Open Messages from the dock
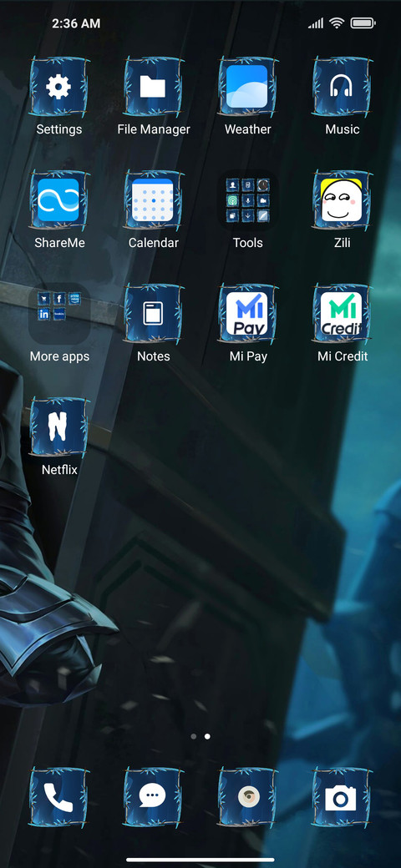The width and height of the screenshot is (401, 868). [x=154, y=798]
